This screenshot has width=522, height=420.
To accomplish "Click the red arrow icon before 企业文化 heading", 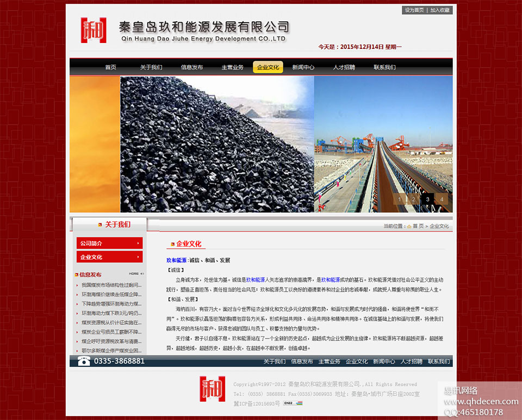I will coord(172,244).
